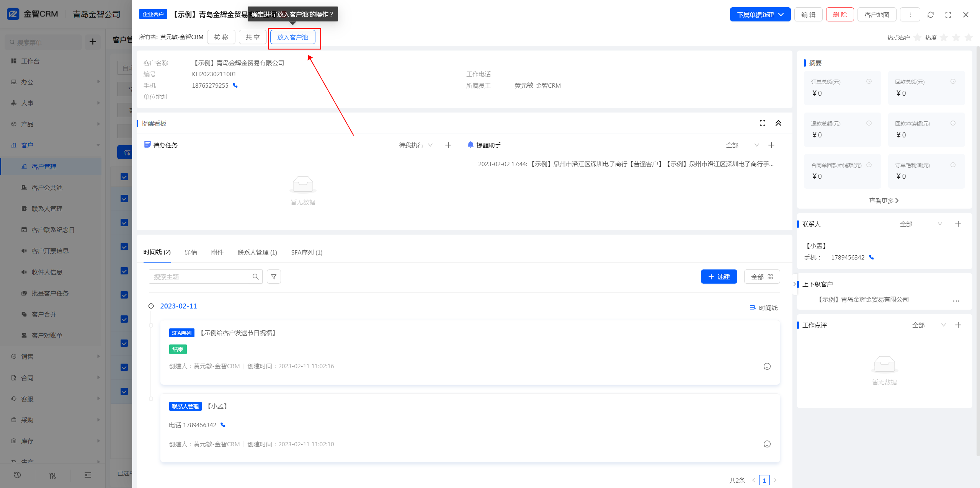Select the 时间线 (2) tab
This screenshot has width=980, height=488.
[x=157, y=252]
